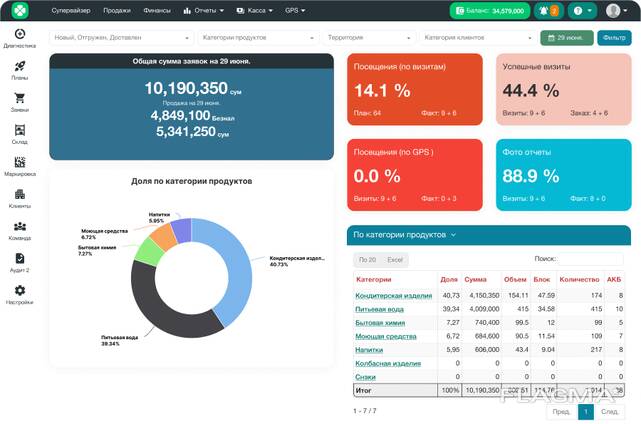This screenshot has height=424, width=641.
Task: Open Моющая средства category link
Action: 386,336
